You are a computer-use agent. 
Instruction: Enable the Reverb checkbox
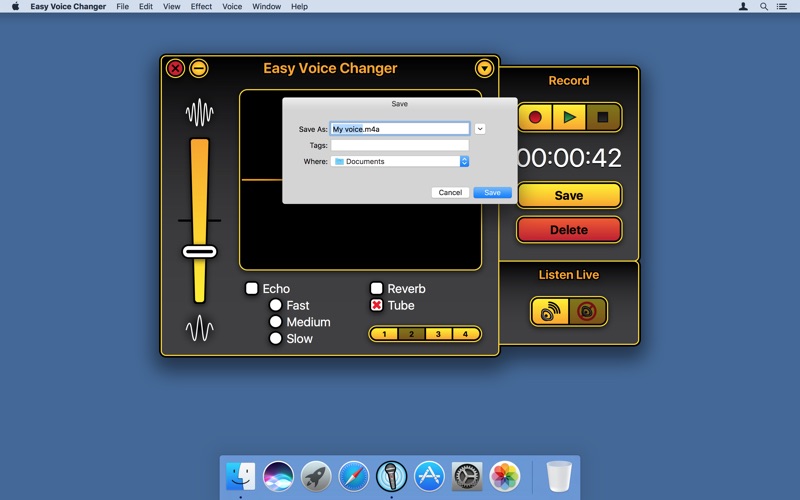coord(377,288)
